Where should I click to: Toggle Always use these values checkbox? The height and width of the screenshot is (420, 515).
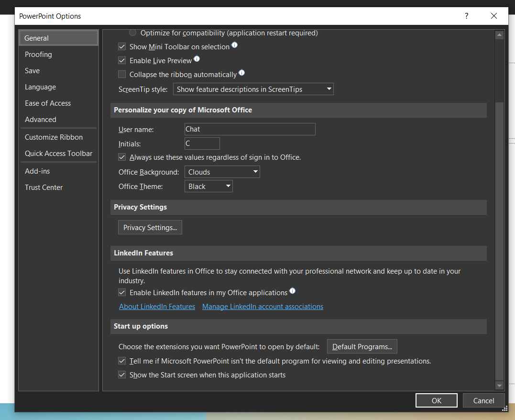pyautogui.click(x=122, y=157)
